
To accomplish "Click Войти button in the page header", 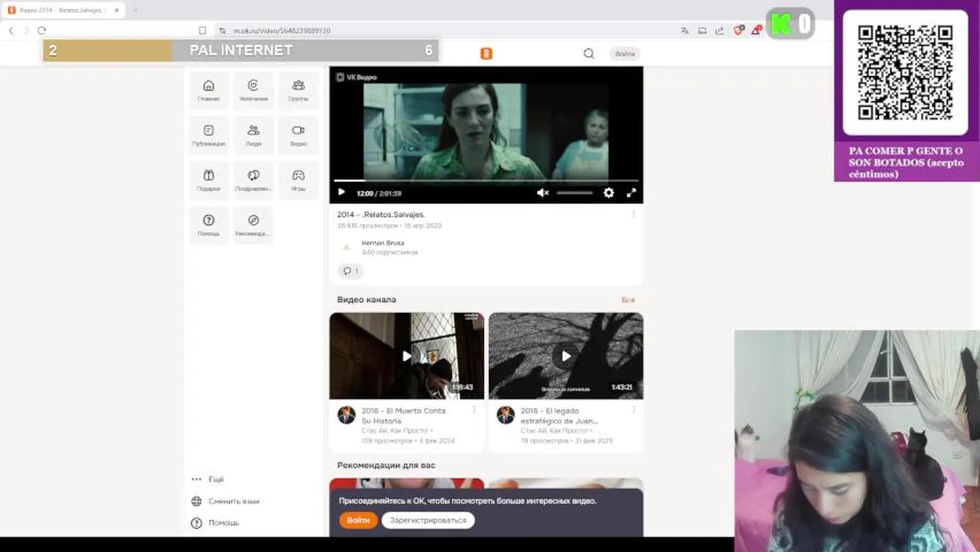I will pyautogui.click(x=625, y=54).
